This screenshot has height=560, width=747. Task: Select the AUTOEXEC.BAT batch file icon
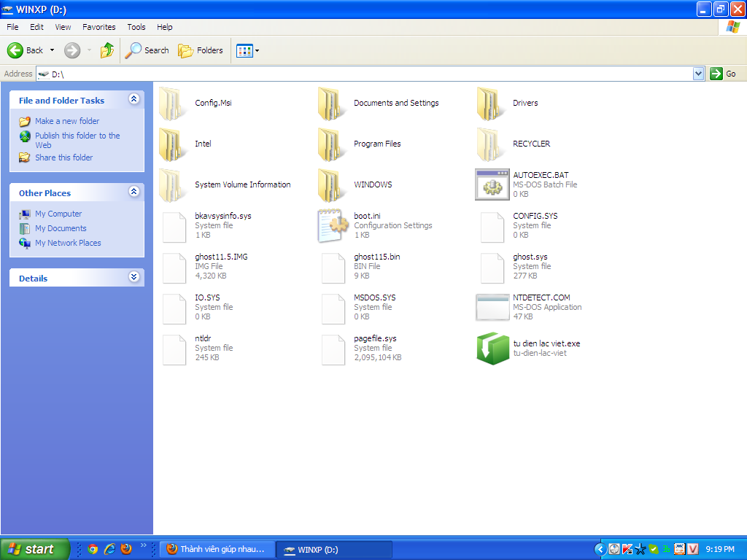[492, 184]
